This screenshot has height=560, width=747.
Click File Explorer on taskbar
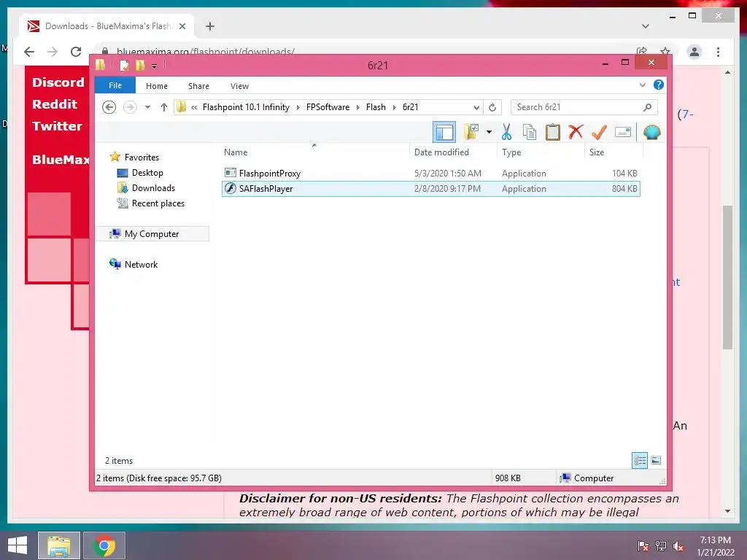pos(59,545)
